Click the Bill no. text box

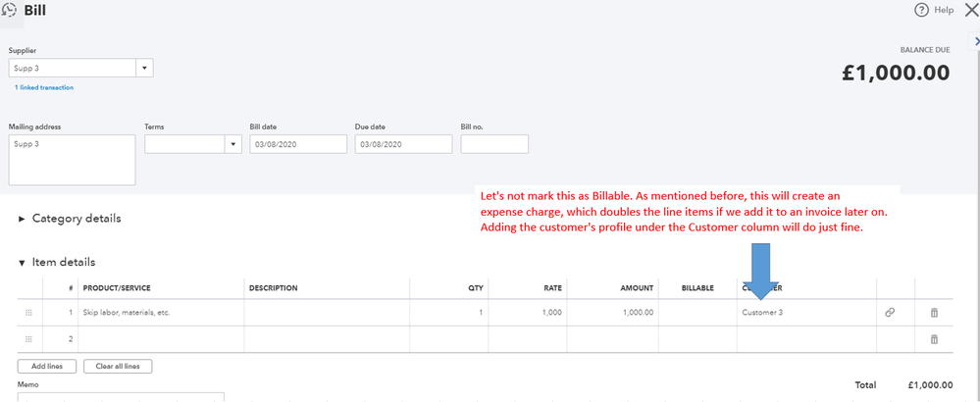pyautogui.click(x=494, y=144)
